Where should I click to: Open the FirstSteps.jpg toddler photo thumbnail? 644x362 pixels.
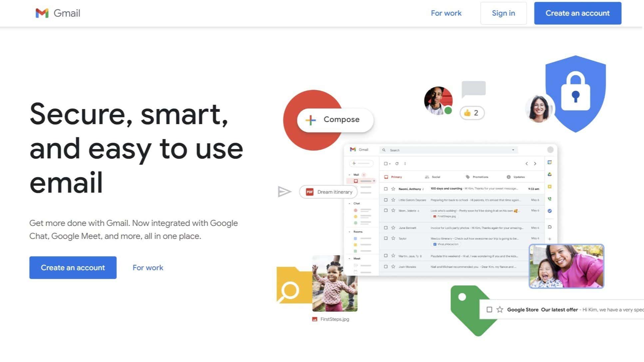[x=335, y=283]
